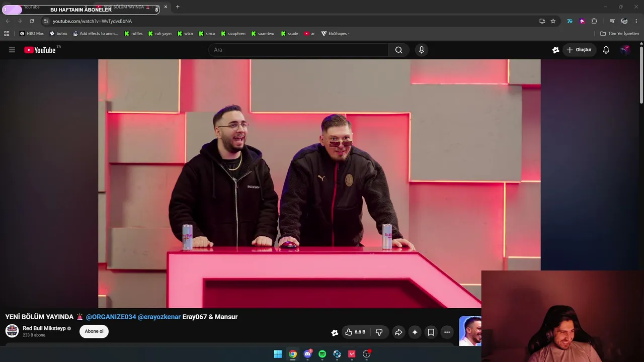
Task: Click the Premium badge icon beside Oluştur
Action: 555,50
